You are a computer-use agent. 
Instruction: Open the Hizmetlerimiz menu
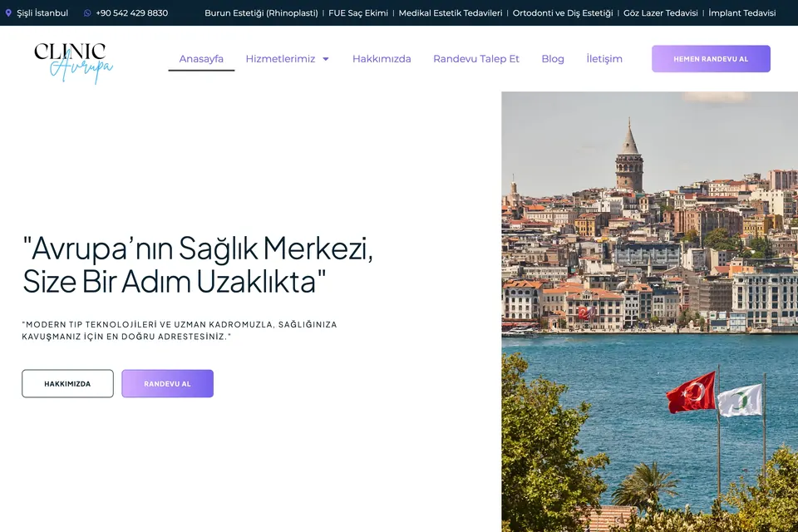[280, 58]
